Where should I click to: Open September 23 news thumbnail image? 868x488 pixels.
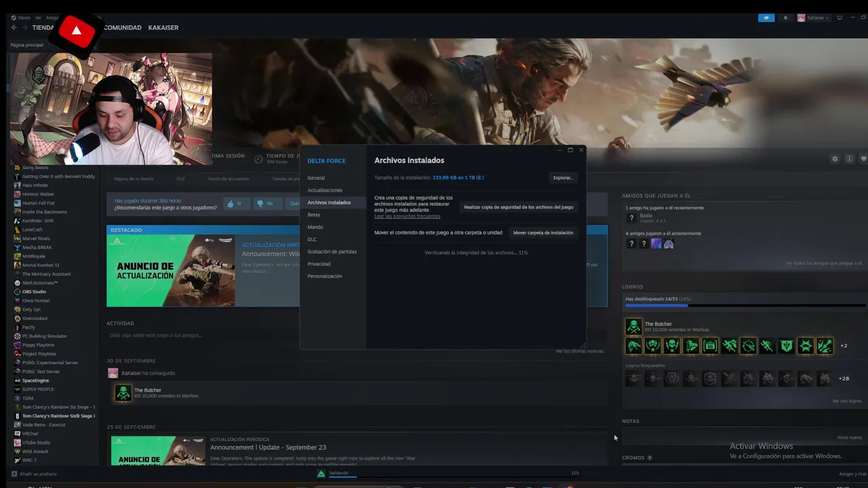coord(158,451)
